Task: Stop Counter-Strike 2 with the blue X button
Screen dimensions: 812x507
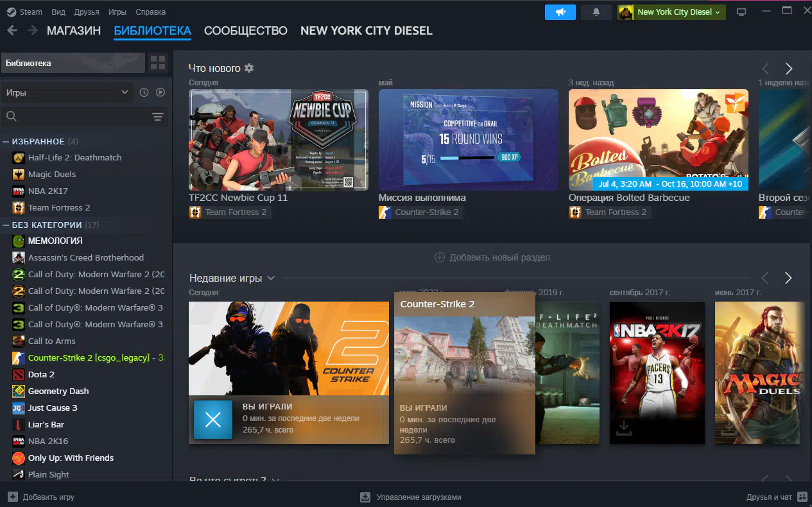Action: [x=213, y=420]
